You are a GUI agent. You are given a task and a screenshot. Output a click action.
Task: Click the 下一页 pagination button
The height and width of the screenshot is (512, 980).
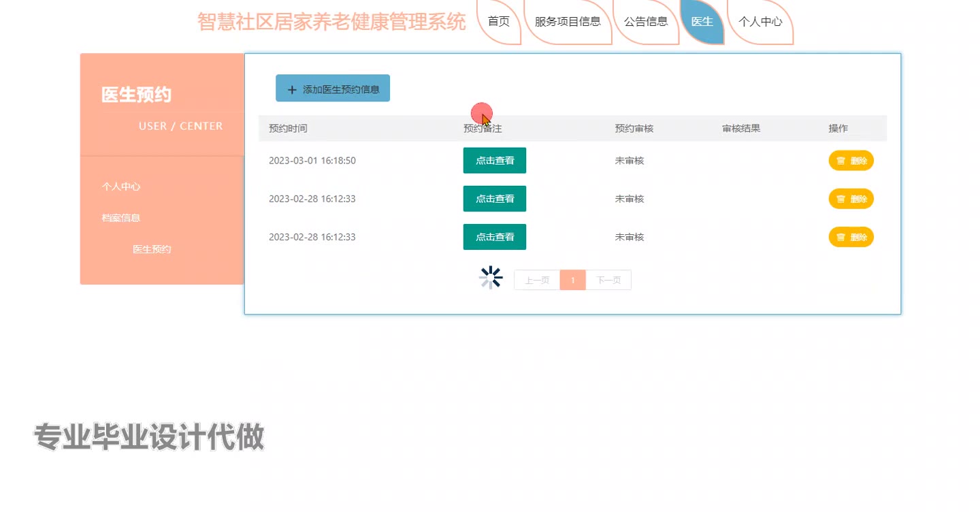point(608,281)
